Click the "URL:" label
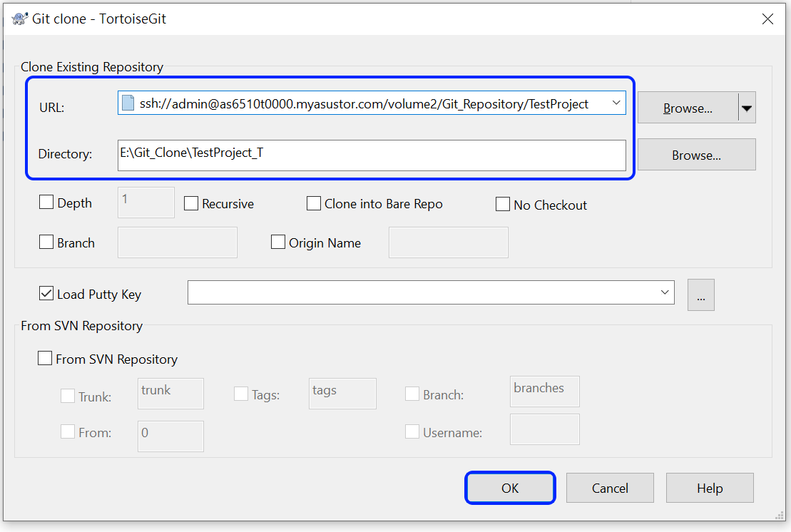791x532 pixels. pos(52,108)
